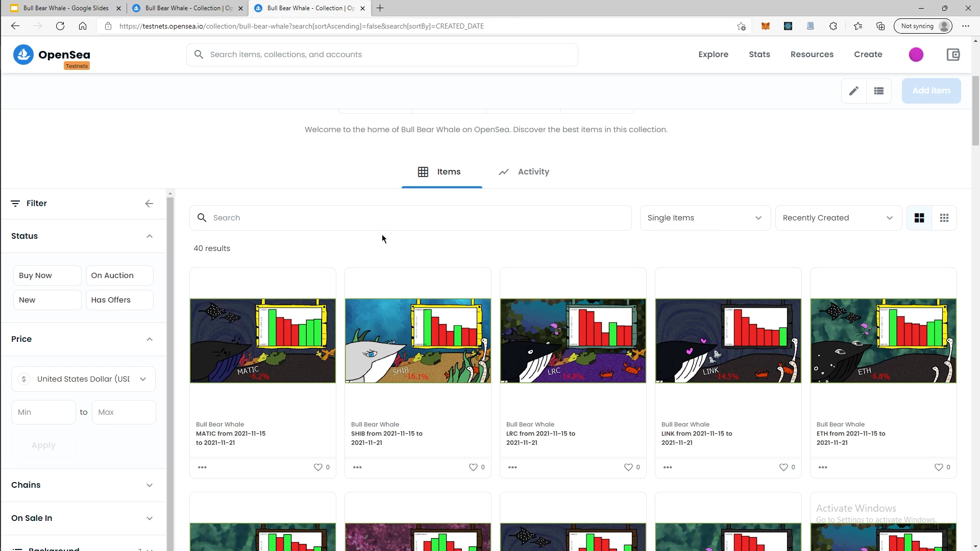The image size is (980, 551).
Task: Toggle the On Auction status filter
Action: pos(119,275)
